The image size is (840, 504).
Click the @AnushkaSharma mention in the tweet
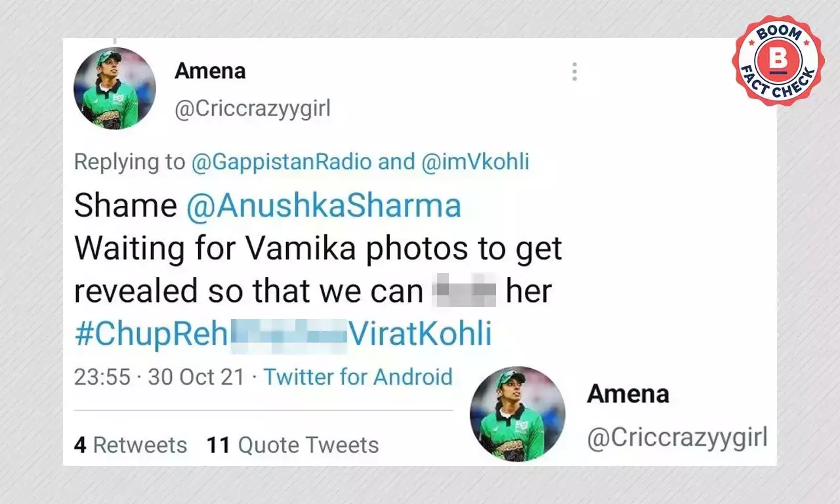pyautogui.click(x=324, y=206)
